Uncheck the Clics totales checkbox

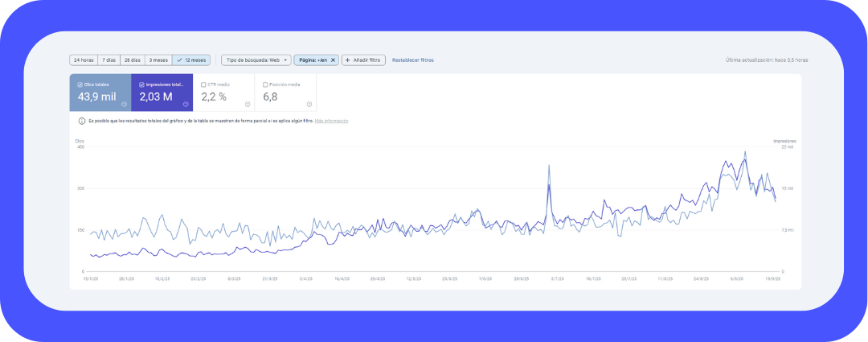coord(80,84)
